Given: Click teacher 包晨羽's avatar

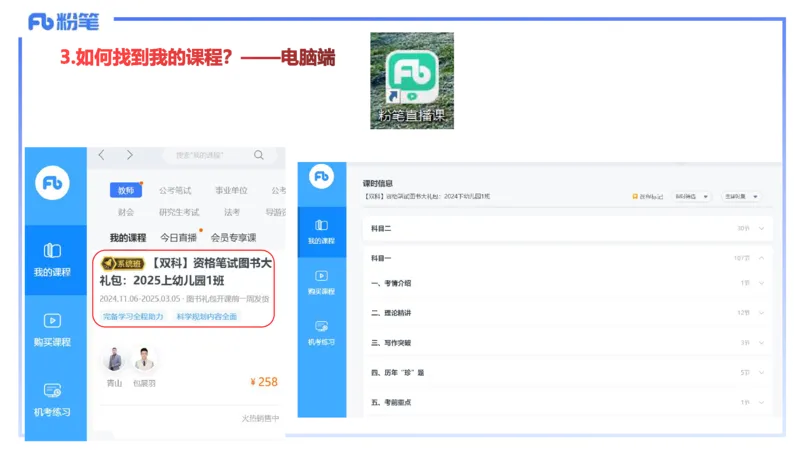Looking at the screenshot, I should (144, 359).
